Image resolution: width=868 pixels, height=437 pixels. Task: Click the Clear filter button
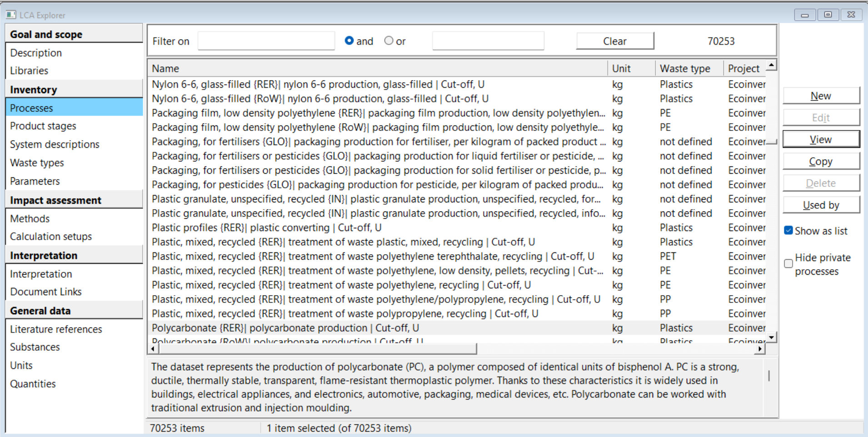click(x=614, y=41)
